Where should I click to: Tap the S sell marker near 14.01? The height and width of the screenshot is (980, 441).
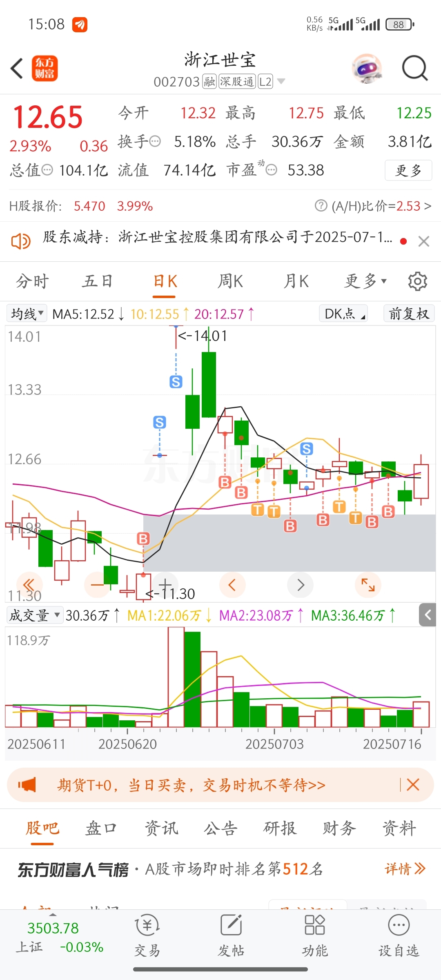coord(176,382)
